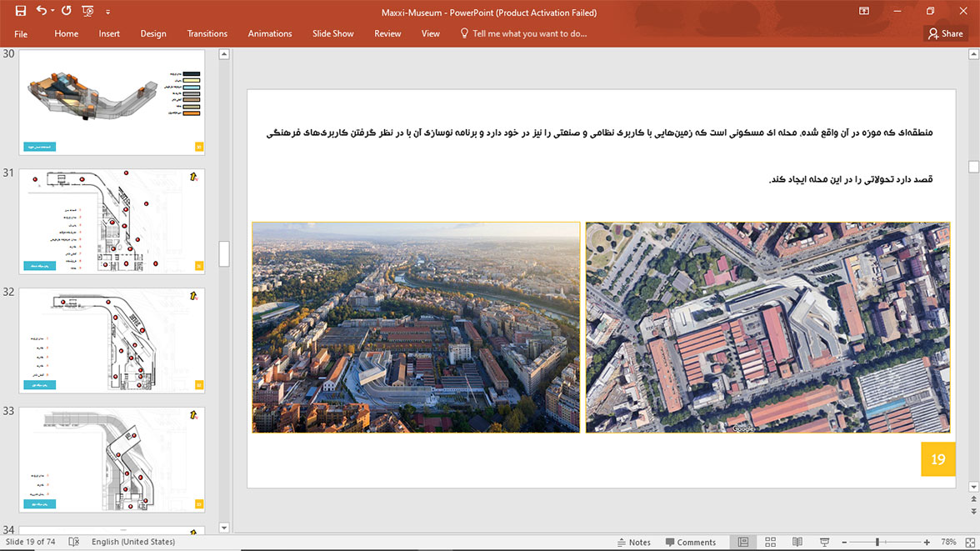This screenshot has height=551, width=980.
Task: Switch to the Slide Show tab
Action: 333,34
